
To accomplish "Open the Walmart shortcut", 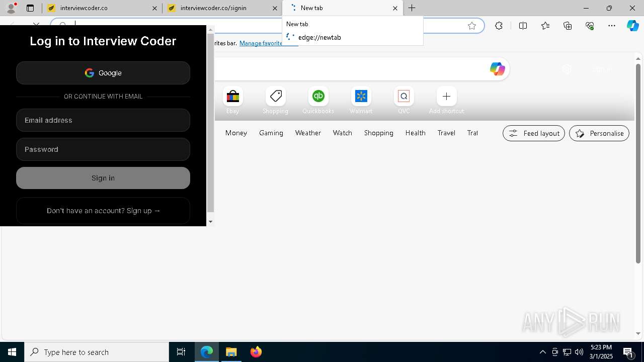I will 361,101.
